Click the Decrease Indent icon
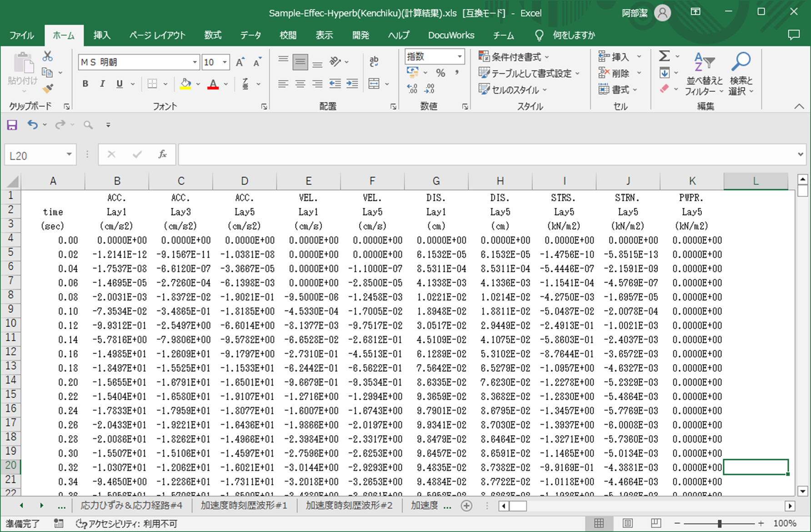This screenshot has height=532, width=811. click(335, 84)
